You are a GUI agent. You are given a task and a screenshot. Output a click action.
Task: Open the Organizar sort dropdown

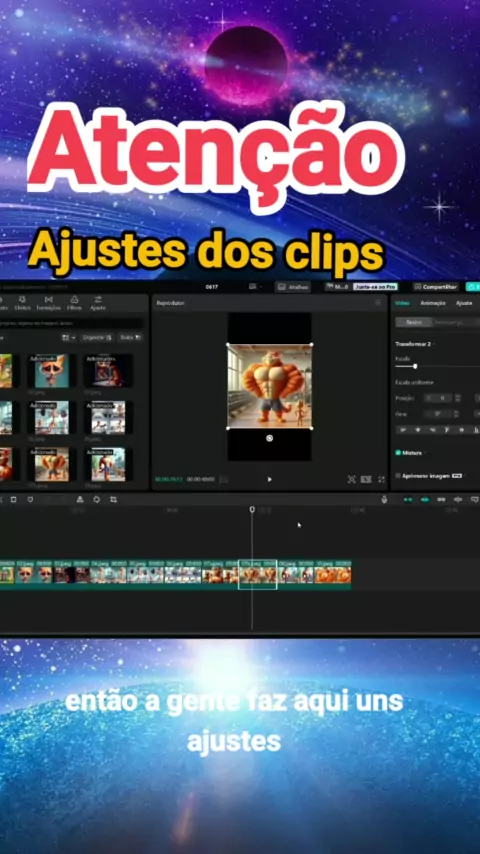(x=98, y=338)
